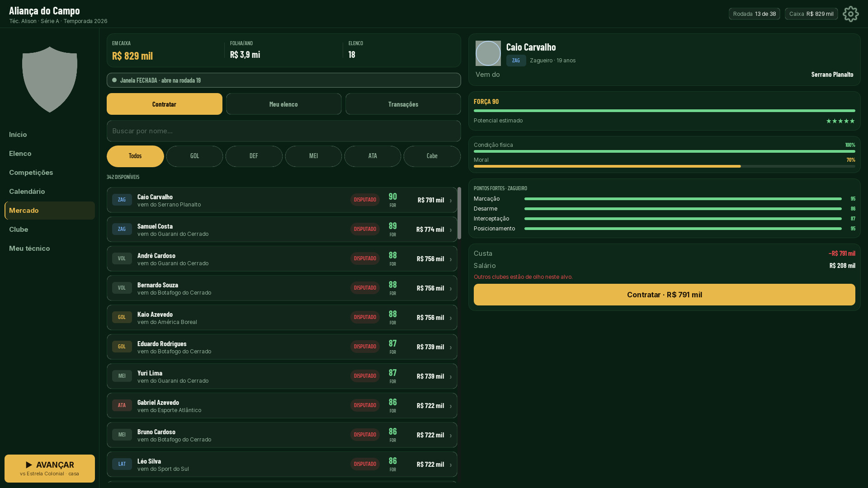Click the ZAG badge in Samuel Costa row
Screen dimensions: 868x488
tap(122, 229)
